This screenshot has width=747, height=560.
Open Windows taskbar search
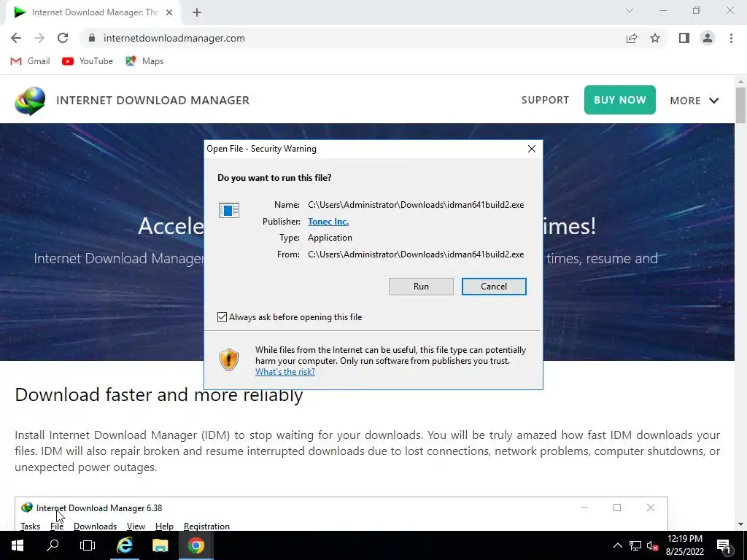tap(53, 545)
